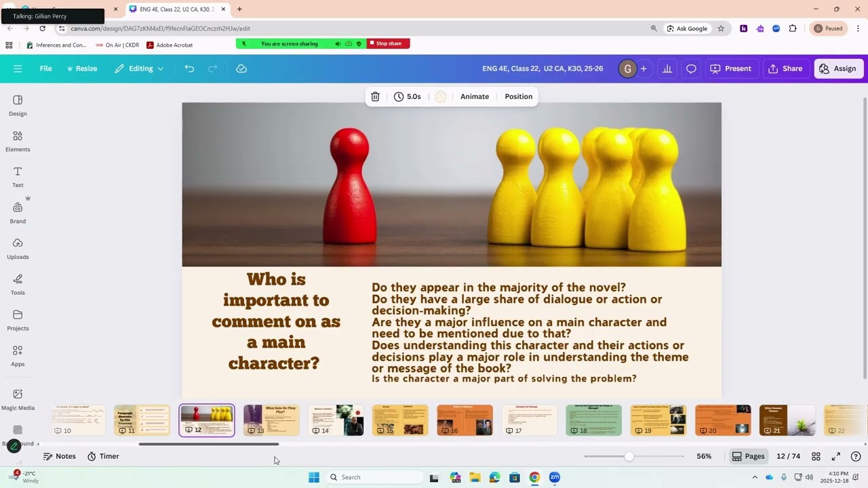Click the Share button
Viewport: 868px width, 488px height.
pos(785,68)
